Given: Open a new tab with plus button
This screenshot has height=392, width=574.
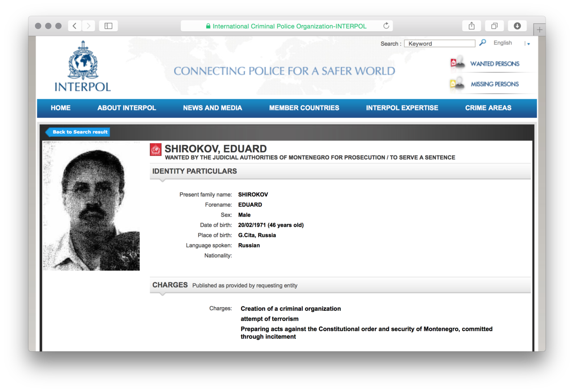Looking at the screenshot, I should click(539, 30).
